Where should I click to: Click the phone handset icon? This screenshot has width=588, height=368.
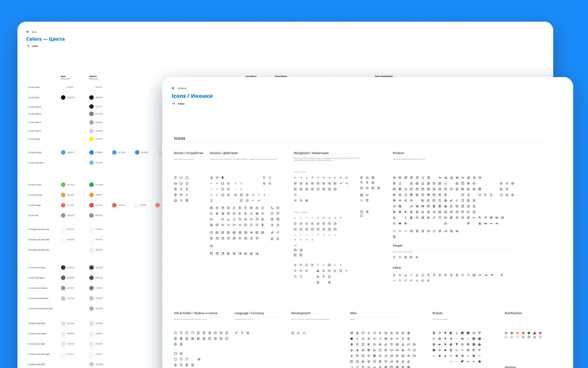[272, 208]
